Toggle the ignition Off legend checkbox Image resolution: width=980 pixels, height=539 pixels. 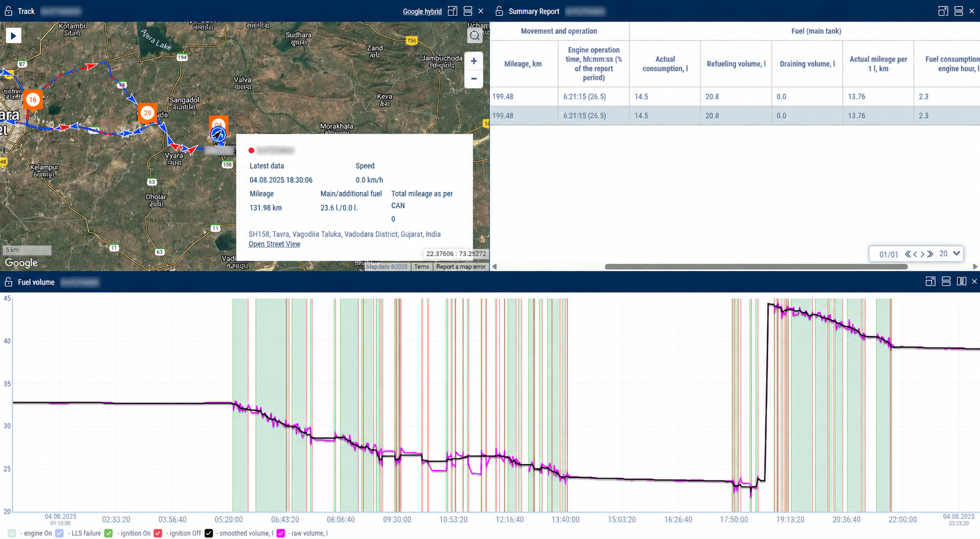158,533
